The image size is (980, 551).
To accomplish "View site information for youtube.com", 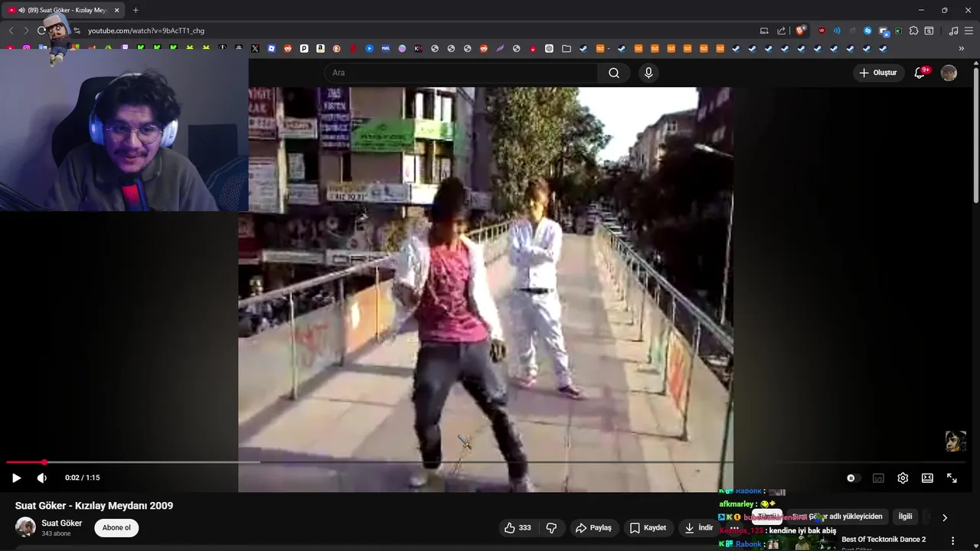I will coord(77,31).
